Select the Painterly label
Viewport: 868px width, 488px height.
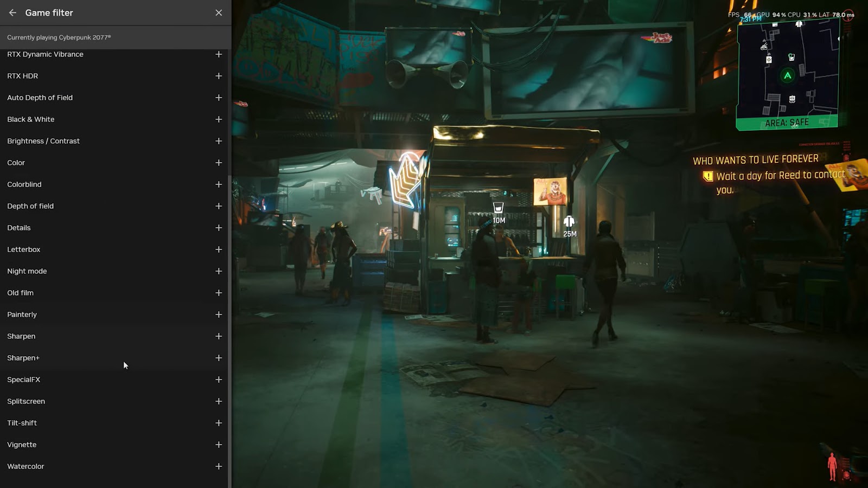(x=22, y=314)
